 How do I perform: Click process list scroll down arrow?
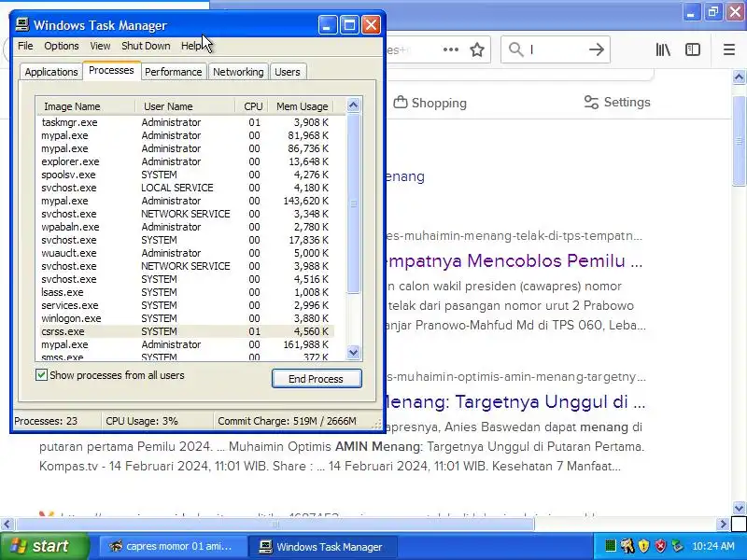pyautogui.click(x=353, y=353)
